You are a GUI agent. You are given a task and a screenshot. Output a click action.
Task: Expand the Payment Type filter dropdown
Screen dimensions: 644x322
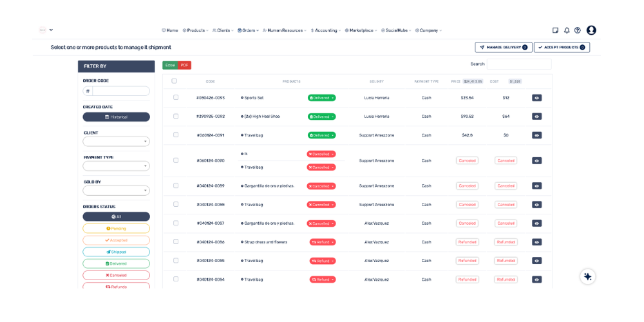pyautogui.click(x=116, y=166)
